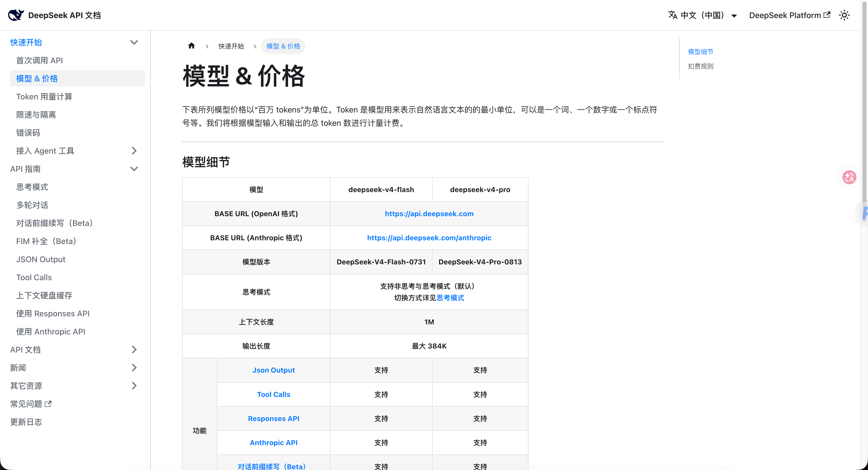The height and width of the screenshot is (470, 868).
Task: Toggle the light/dark theme sun icon
Action: tap(844, 15)
